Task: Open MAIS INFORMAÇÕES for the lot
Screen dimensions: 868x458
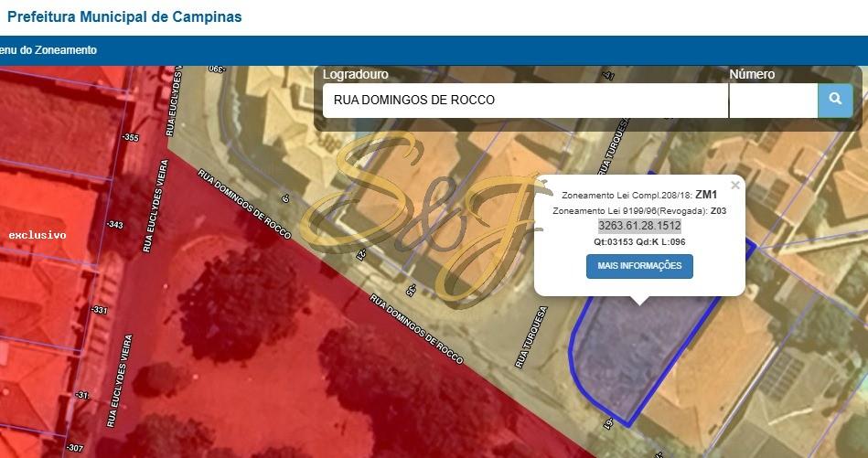Action: pyautogui.click(x=639, y=266)
